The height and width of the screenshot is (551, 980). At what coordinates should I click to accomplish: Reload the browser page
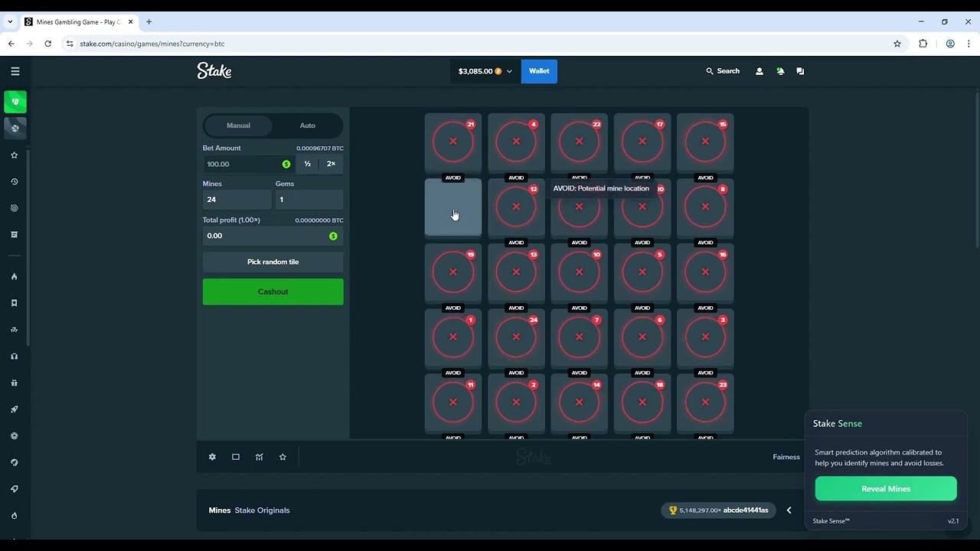47,44
